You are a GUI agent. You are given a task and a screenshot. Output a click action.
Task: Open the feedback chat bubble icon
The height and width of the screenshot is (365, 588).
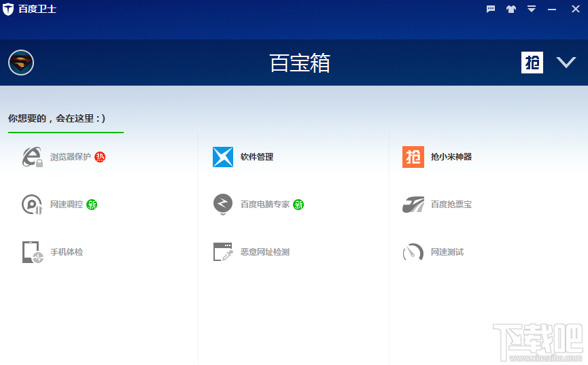pyautogui.click(x=491, y=9)
